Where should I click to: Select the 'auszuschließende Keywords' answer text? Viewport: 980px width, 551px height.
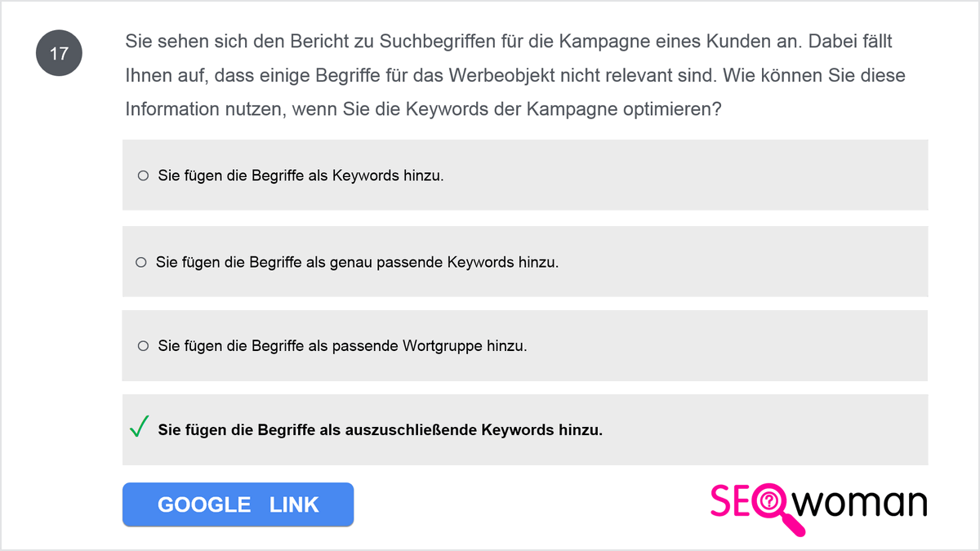pos(381,430)
